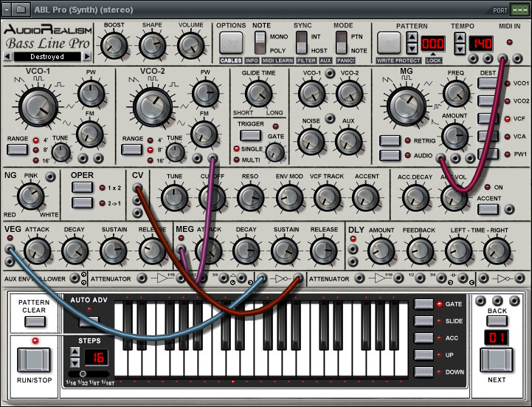Open the MIDI LEARN tab

pyautogui.click(x=278, y=61)
